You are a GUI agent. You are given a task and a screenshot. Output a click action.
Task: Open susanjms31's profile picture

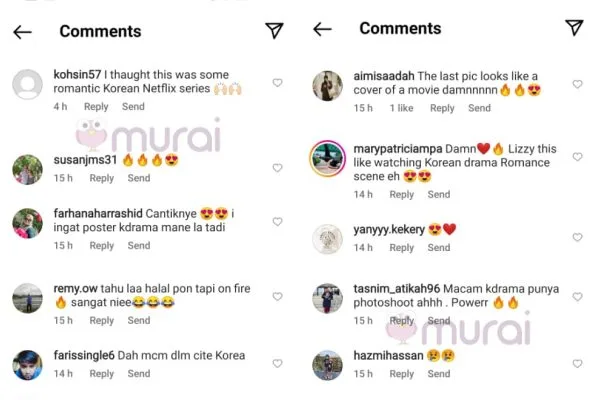point(27,170)
